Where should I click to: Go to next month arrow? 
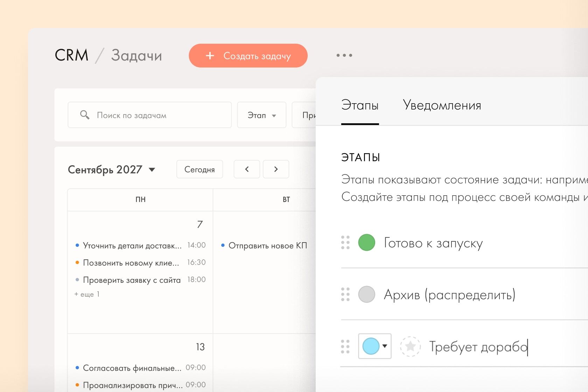(x=276, y=169)
